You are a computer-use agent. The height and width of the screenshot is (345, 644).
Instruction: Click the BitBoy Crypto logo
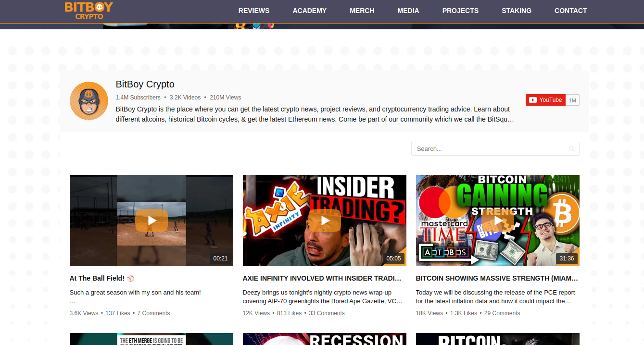point(89,10)
